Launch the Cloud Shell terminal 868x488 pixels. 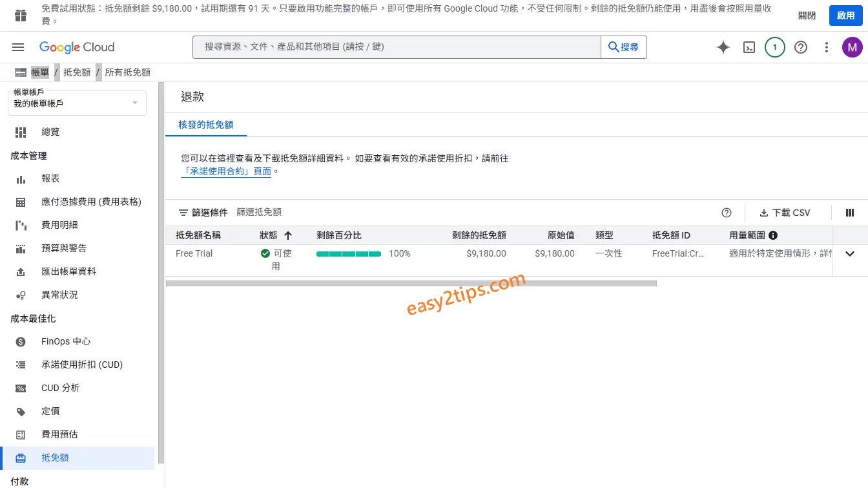pos(749,47)
